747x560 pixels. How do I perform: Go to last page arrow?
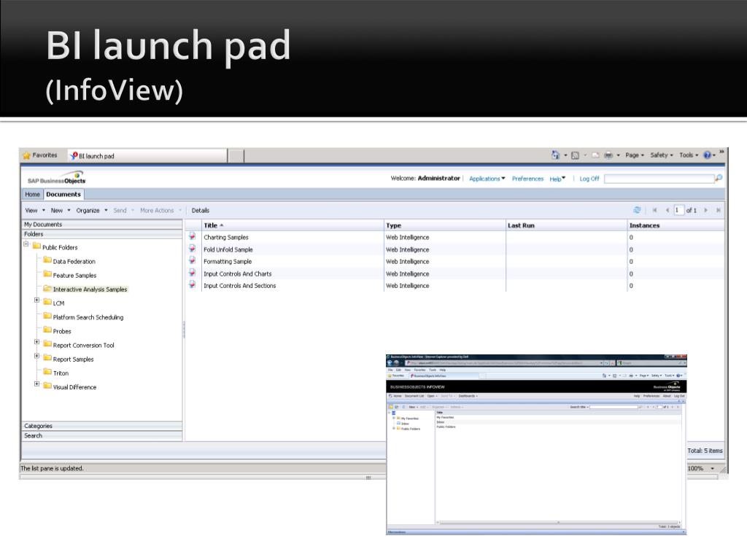[719, 210]
